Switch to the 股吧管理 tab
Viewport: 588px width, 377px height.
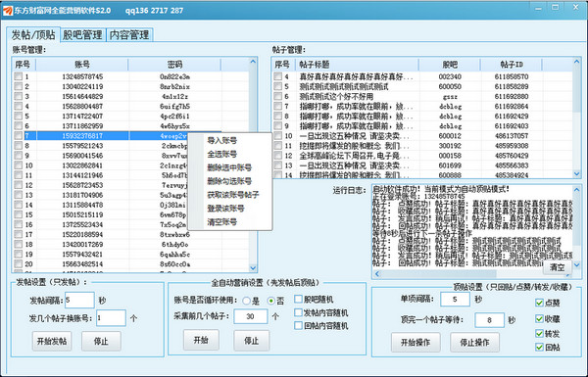click(82, 35)
